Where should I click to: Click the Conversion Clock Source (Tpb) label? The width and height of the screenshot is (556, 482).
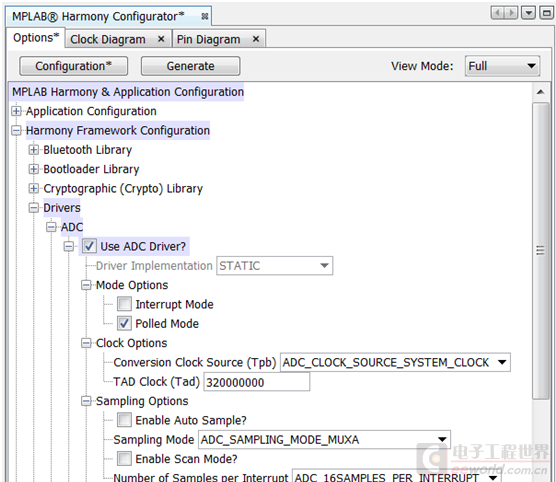pyautogui.click(x=195, y=362)
